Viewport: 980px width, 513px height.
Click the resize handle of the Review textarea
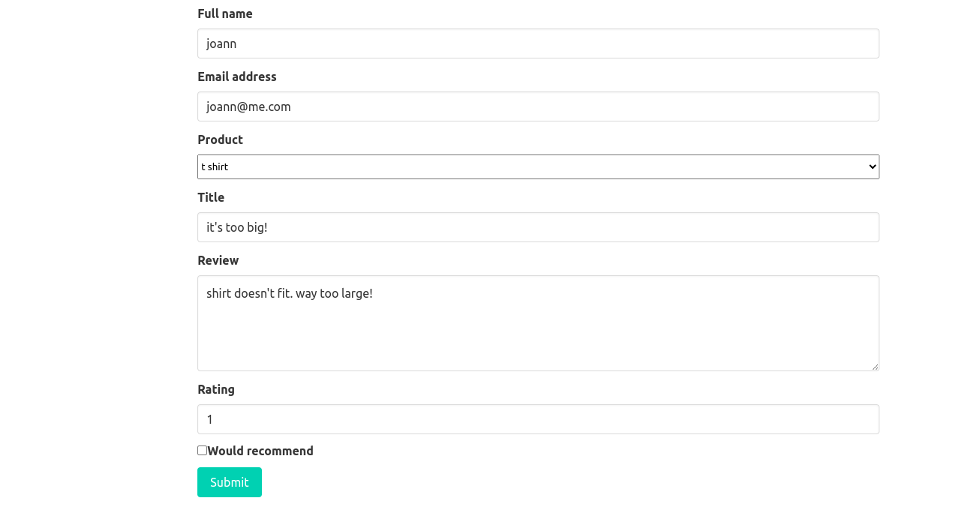(x=876, y=367)
